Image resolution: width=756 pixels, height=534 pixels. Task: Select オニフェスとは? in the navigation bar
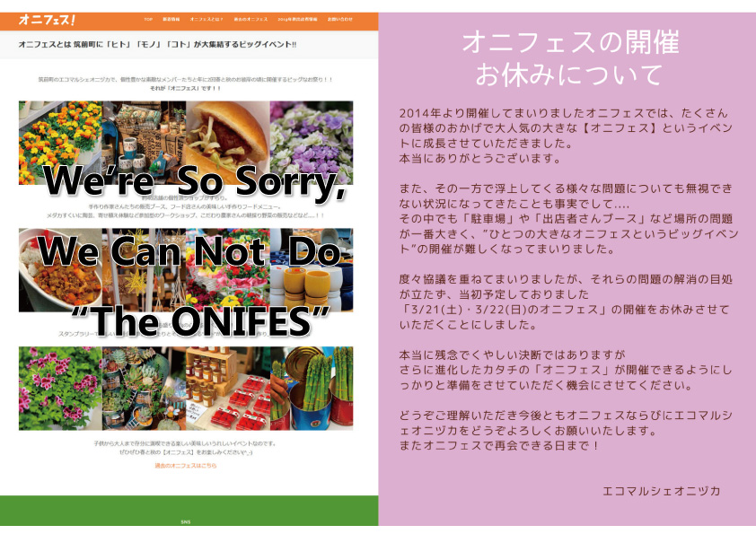click(207, 19)
